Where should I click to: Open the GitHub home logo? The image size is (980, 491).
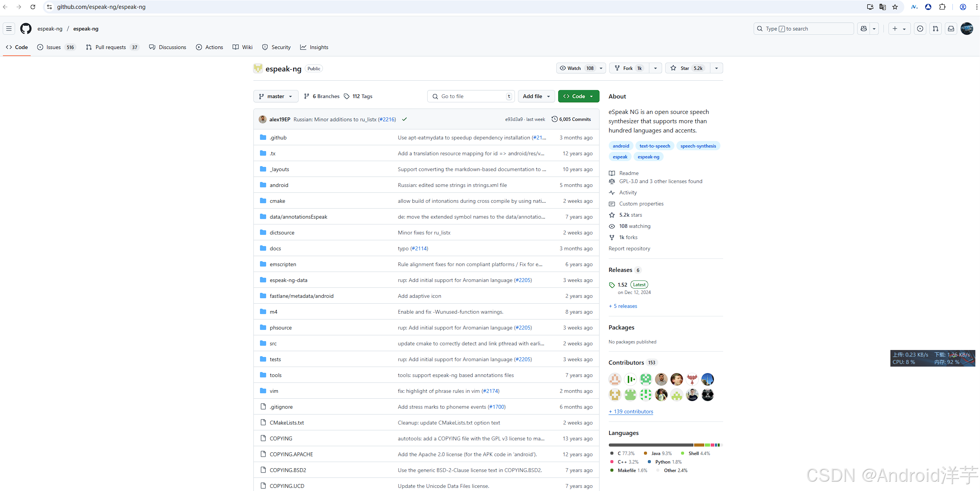pyautogui.click(x=26, y=29)
